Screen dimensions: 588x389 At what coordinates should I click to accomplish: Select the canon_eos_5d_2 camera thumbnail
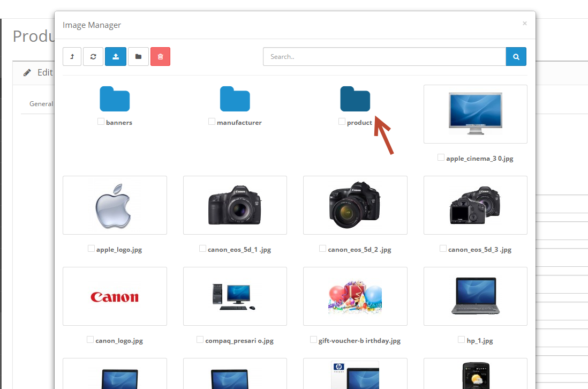coord(355,205)
